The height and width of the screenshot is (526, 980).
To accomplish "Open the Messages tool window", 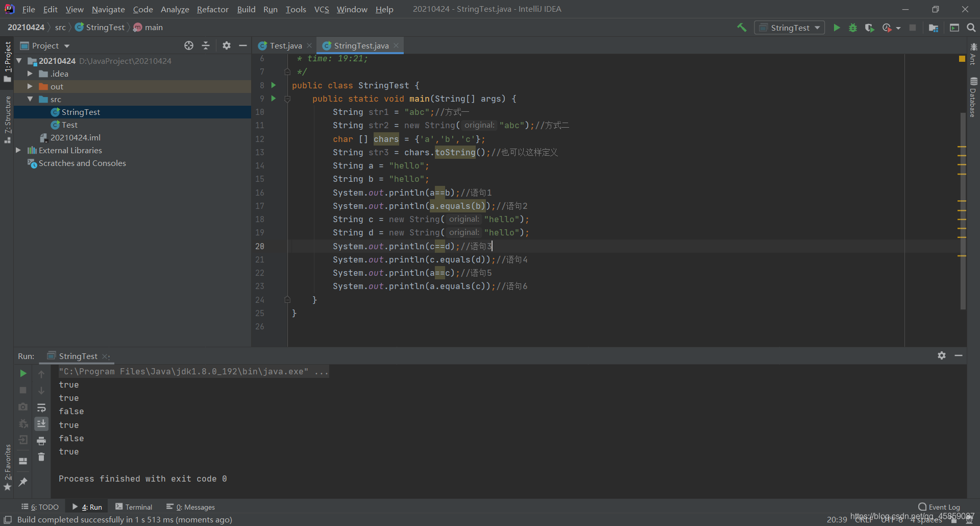I will pos(191,507).
